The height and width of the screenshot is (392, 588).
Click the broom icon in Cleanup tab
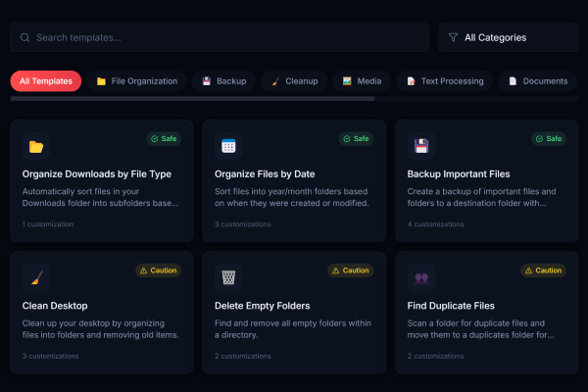[275, 81]
